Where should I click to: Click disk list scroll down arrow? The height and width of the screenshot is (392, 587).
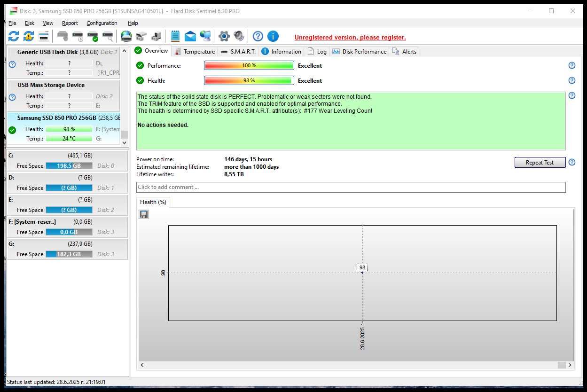(x=125, y=142)
